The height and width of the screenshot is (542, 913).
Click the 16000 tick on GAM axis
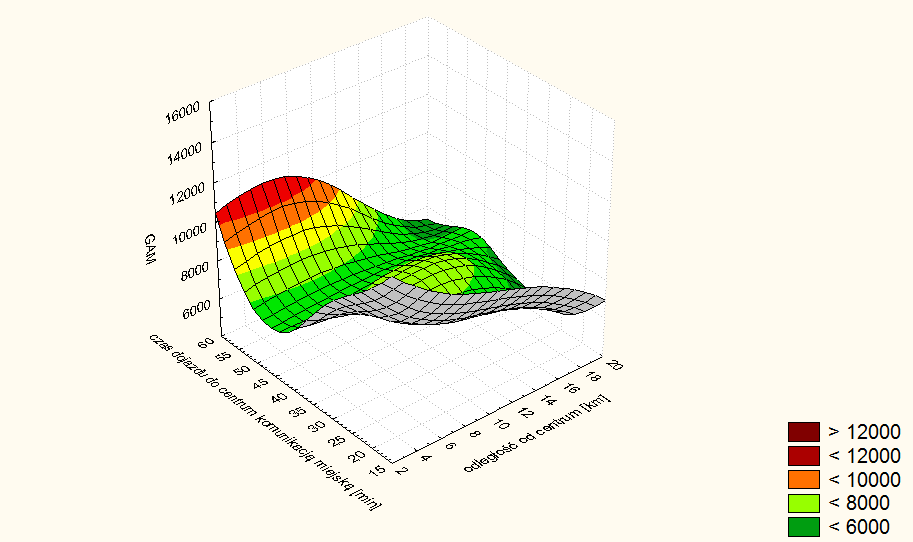click(x=182, y=112)
